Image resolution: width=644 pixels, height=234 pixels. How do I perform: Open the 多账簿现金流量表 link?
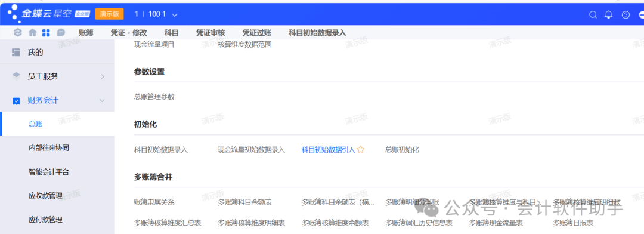496,223
